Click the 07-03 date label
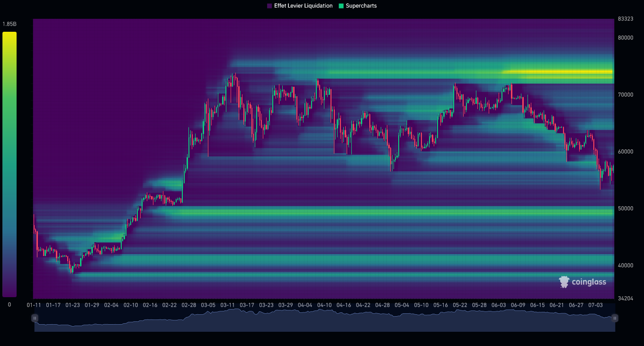644x346 pixels. point(596,305)
